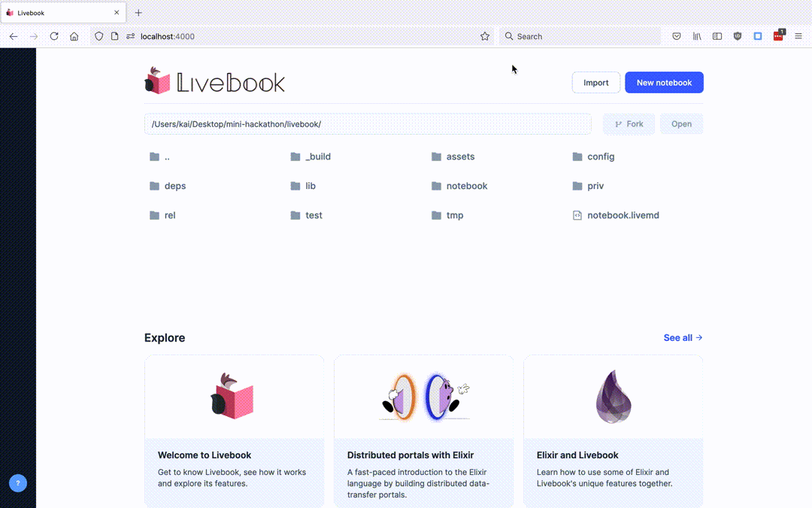
Task: Navigate to the parent '..' folder
Action: click(159, 157)
